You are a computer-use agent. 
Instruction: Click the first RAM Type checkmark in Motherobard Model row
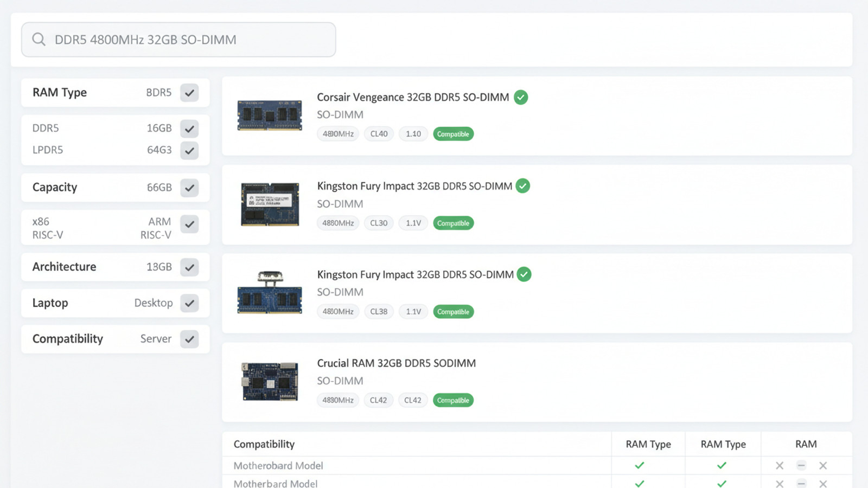click(640, 465)
